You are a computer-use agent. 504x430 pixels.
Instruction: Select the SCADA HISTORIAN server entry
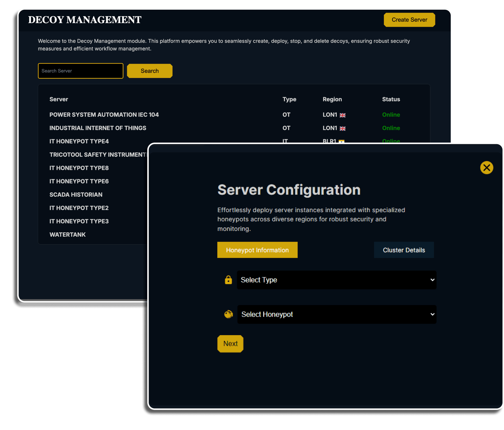76,195
